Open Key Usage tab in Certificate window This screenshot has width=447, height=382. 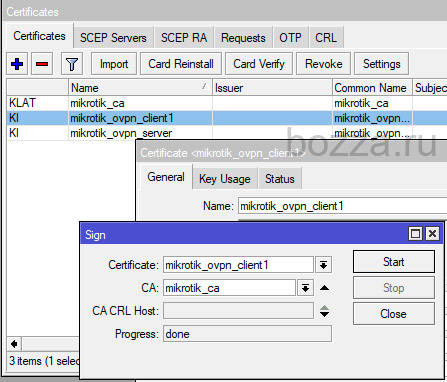click(225, 179)
